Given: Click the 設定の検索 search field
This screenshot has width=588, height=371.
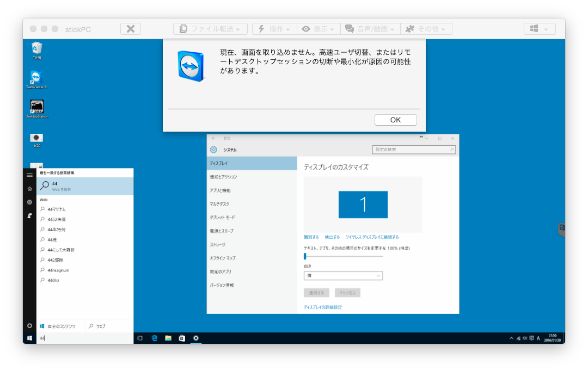Looking at the screenshot, I should pyautogui.click(x=414, y=150).
